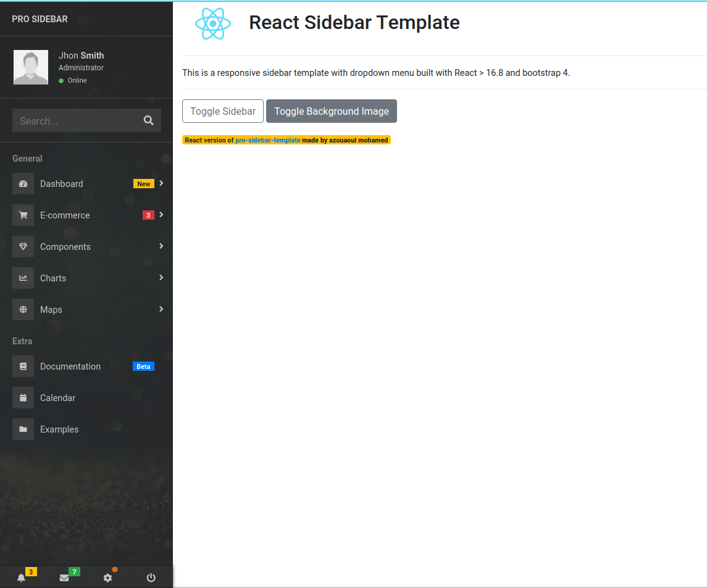
Task: Click the Calendar icon in sidebar
Action: [23, 398]
